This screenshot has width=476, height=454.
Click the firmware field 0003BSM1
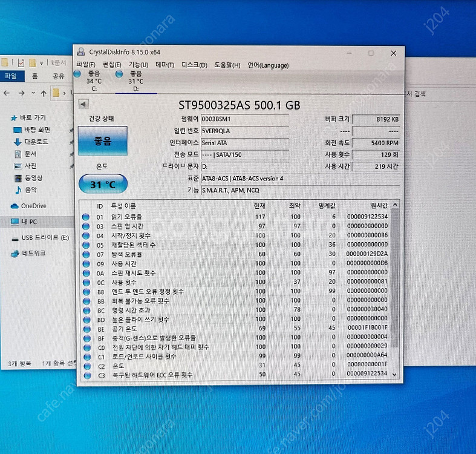[x=244, y=119]
